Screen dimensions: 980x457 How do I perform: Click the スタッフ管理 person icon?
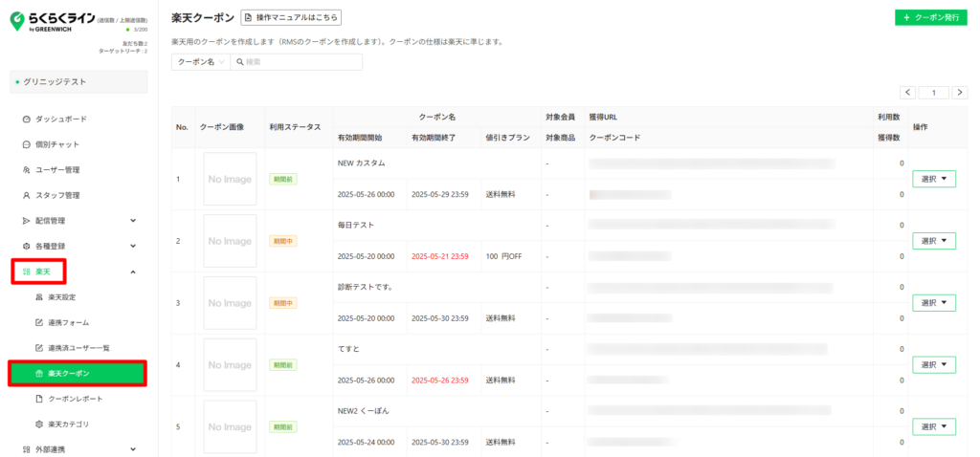click(26, 195)
